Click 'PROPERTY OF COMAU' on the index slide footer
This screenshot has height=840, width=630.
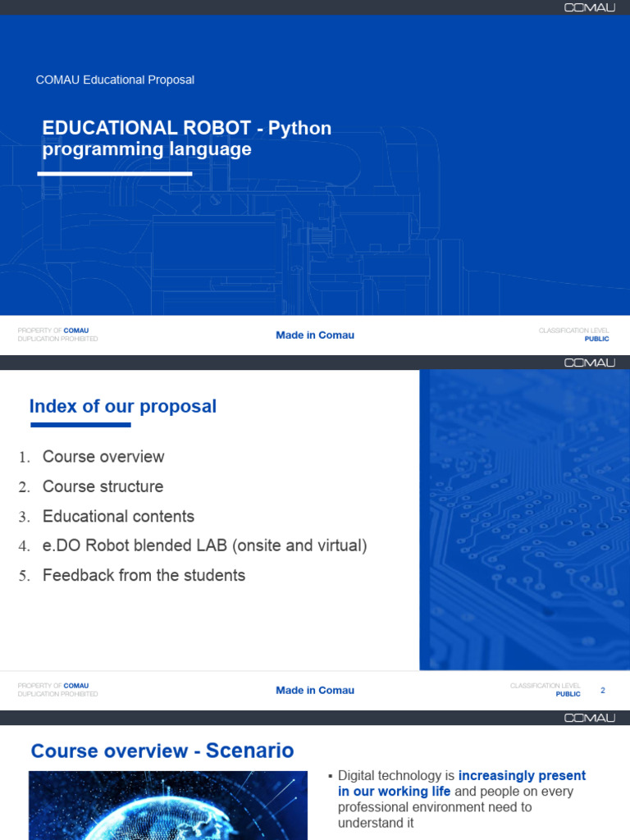pyautogui.click(x=53, y=686)
